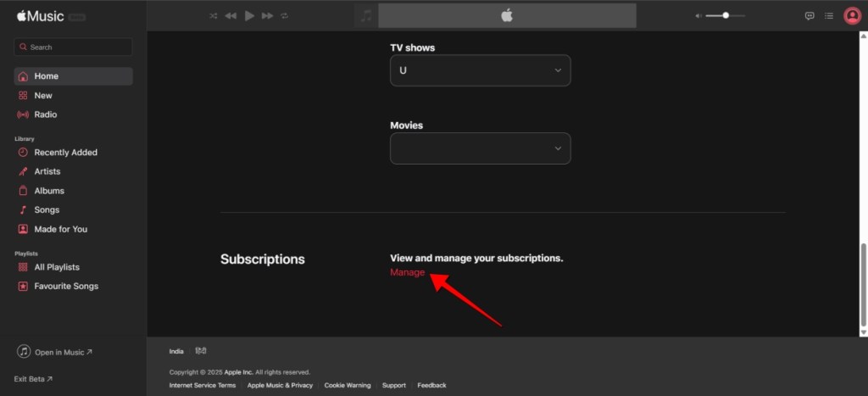Open the New section

coord(43,95)
